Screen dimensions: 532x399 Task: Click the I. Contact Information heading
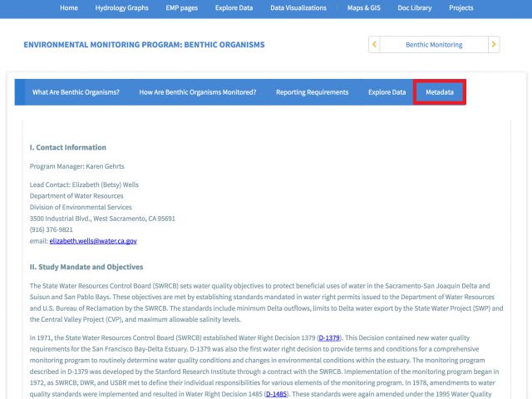(x=68, y=148)
